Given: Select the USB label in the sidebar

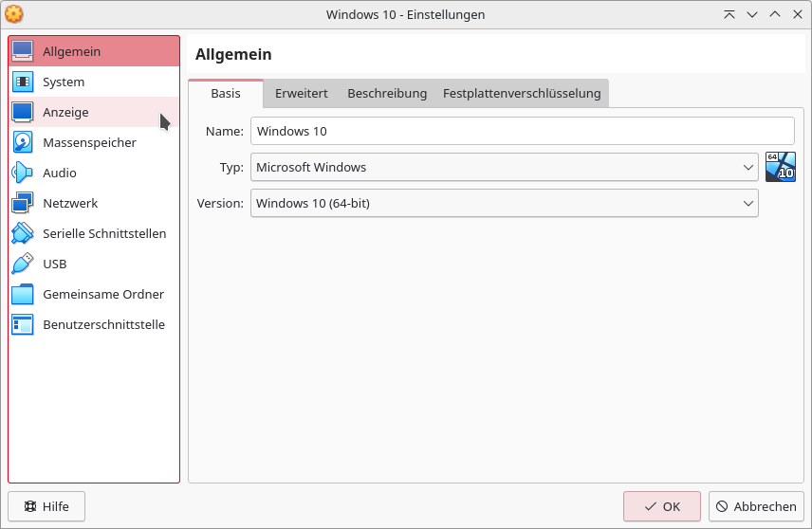Looking at the screenshot, I should pos(54,264).
